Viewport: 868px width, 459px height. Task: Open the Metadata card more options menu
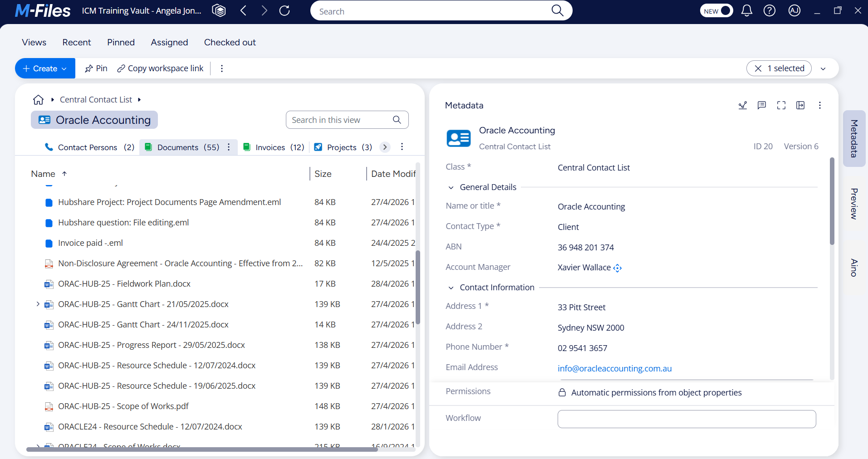coord(819,105)
